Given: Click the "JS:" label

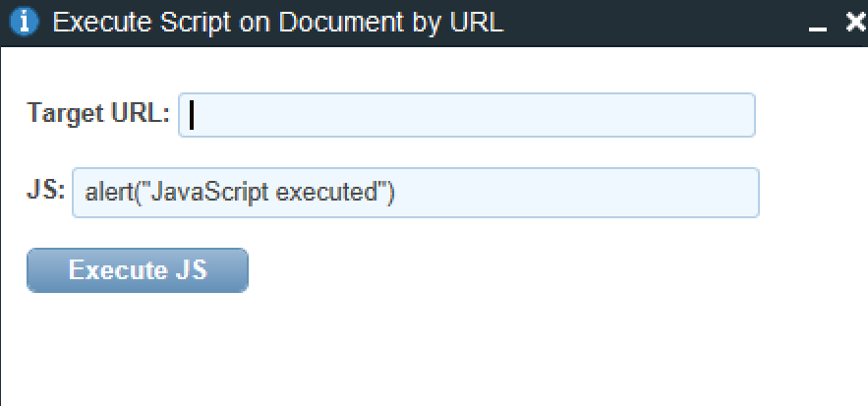Looking at the screenshot, I should tap(46, 190).
